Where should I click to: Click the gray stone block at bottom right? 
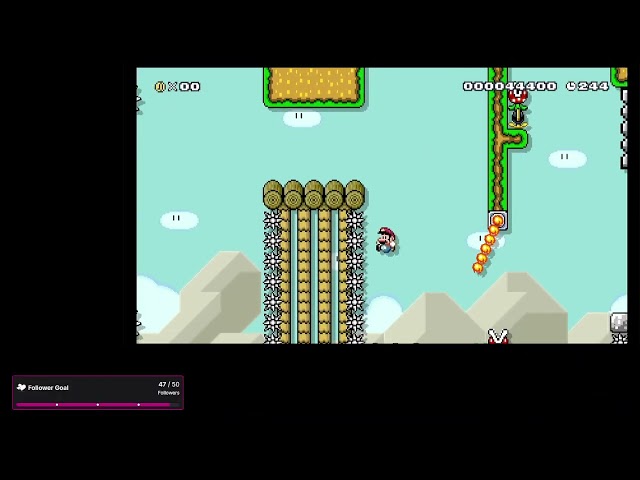point(619,322)
